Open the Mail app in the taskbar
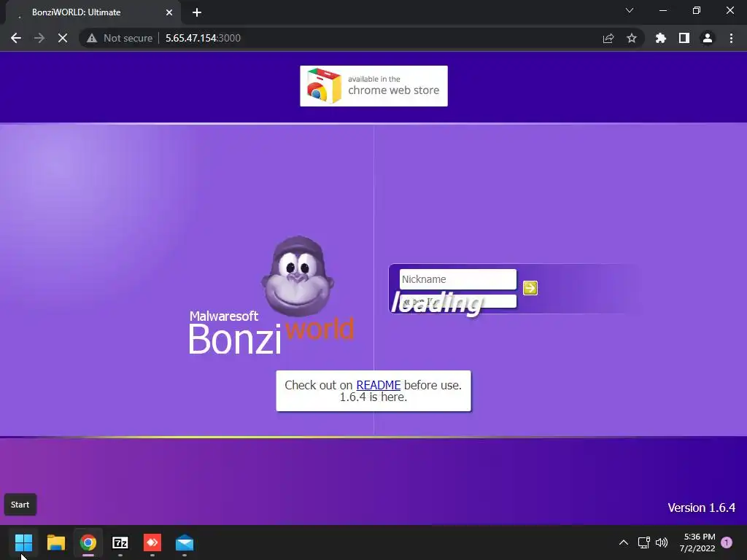 point(185,542)
